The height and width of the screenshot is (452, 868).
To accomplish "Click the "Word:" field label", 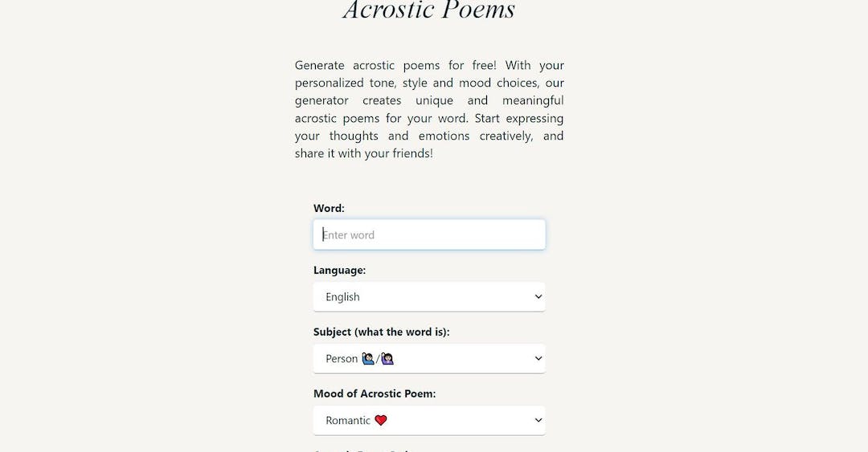I will pyautogui.click(x=329, y=208).
